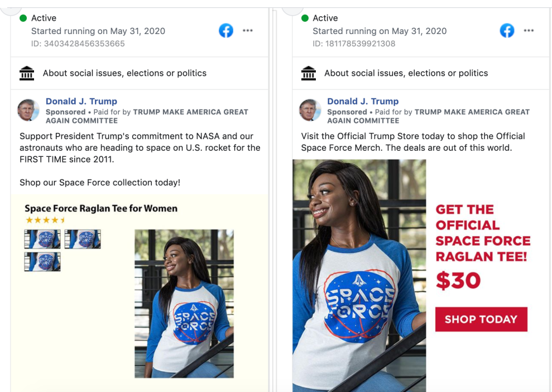Click the profile avatar on the left ad

coord(28,110)
